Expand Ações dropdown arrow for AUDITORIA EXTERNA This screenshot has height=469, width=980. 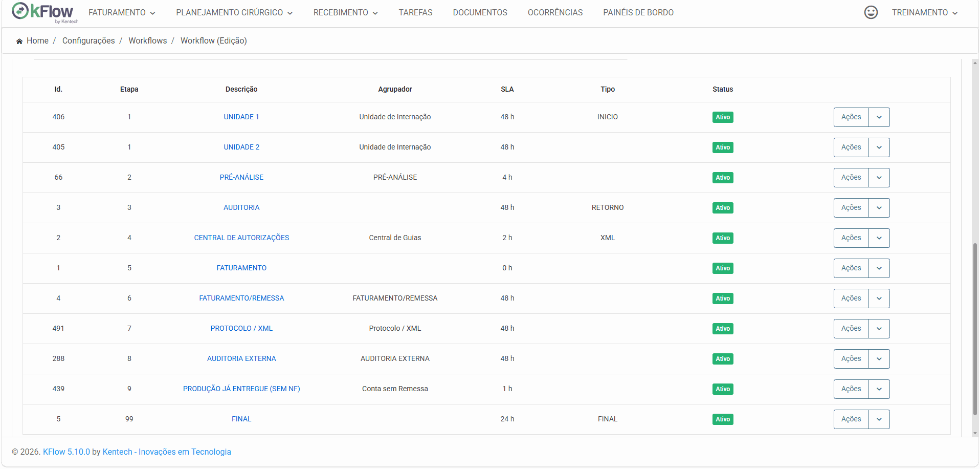tap(879, 359)
